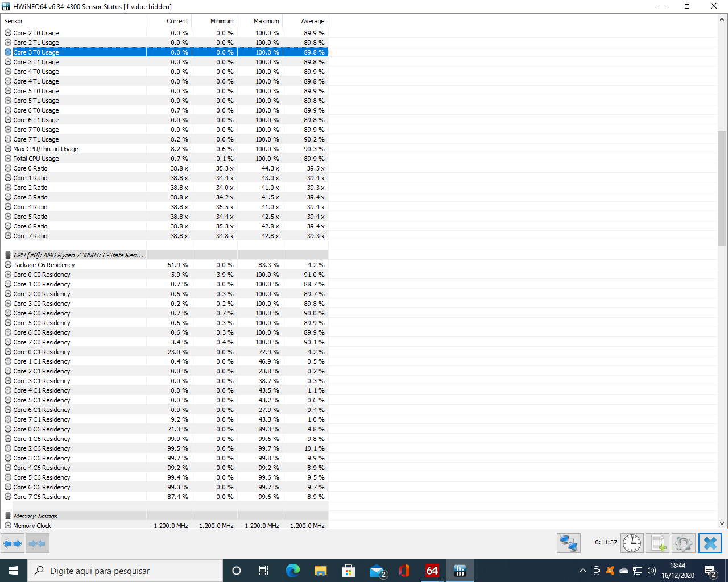The image size is (728, 582).
Task: Switch to HWiNFO taskbar icon
Action: pos(460,571)
